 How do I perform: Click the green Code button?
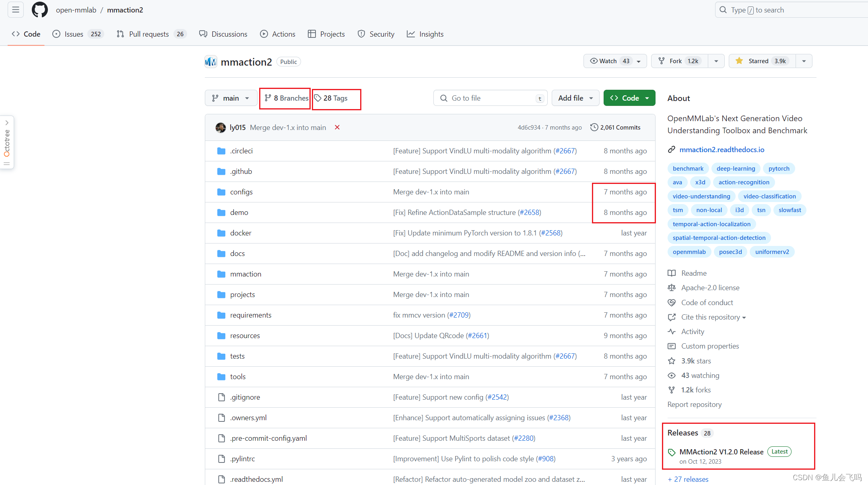coord(629,98)
